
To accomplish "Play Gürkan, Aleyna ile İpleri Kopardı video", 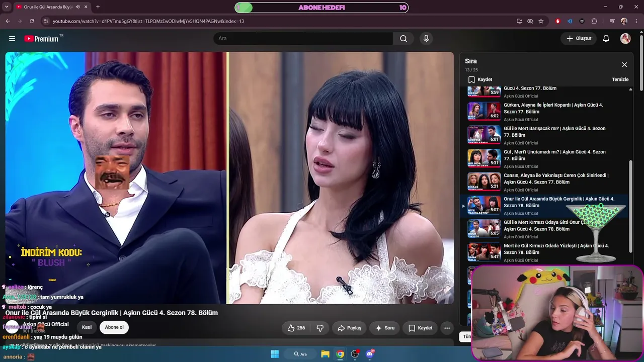I will point(545,112).
